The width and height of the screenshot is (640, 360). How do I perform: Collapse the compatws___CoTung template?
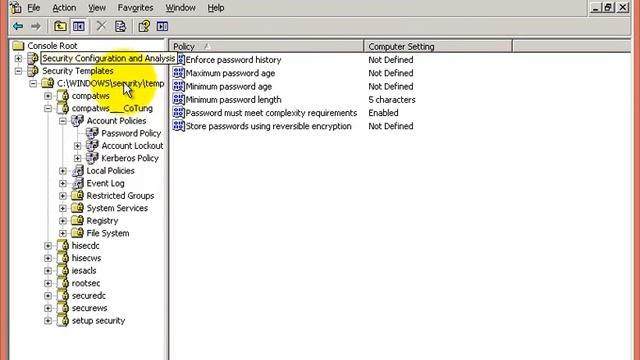pyautogui.click(x=48, y=109)
